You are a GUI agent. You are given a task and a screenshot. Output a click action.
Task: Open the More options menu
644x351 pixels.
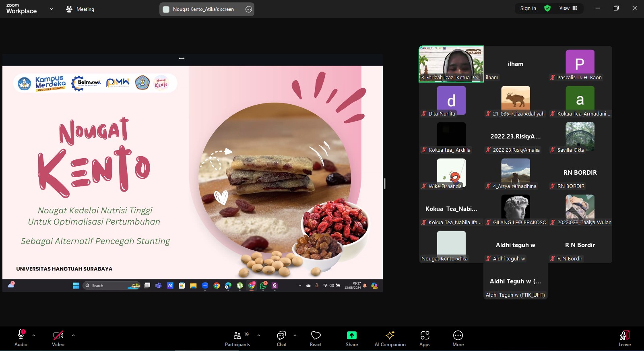coord(458,339)
